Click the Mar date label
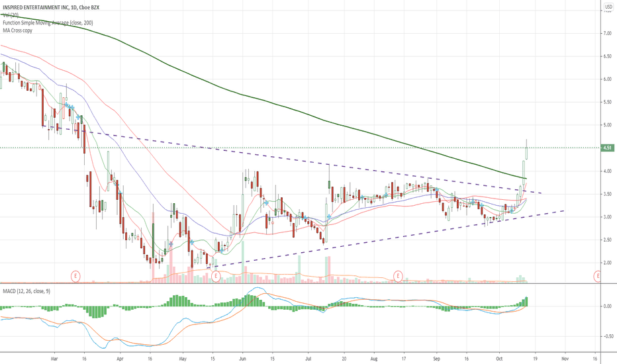The height and width of the screenshot is (364, 617). (x=54, y=359)
